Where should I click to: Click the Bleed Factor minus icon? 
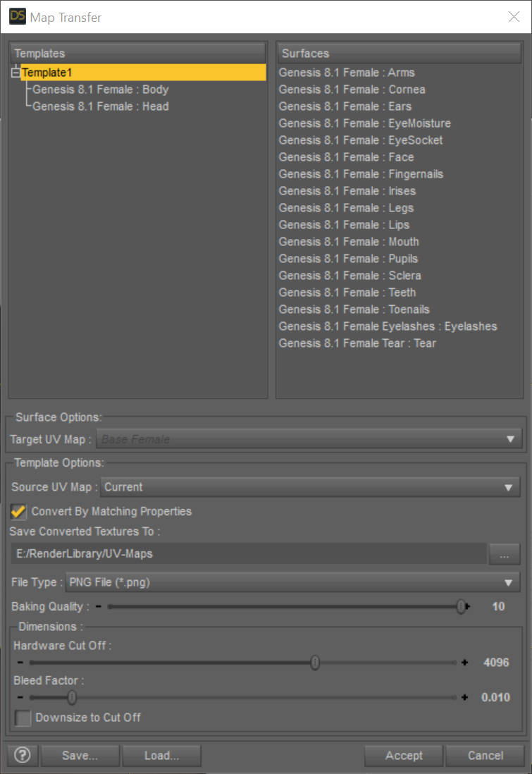tap(20, 697)
